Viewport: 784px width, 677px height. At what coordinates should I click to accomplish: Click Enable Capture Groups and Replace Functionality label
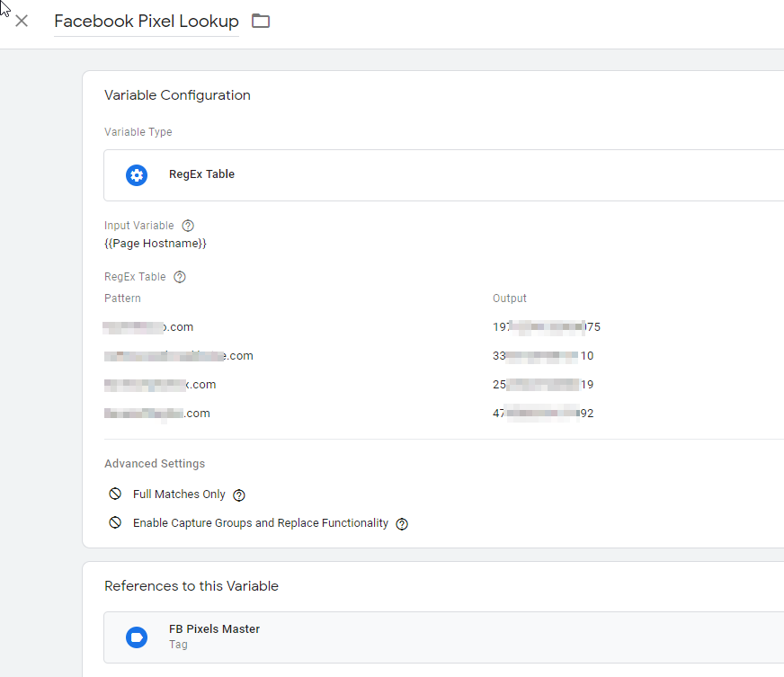261,523
